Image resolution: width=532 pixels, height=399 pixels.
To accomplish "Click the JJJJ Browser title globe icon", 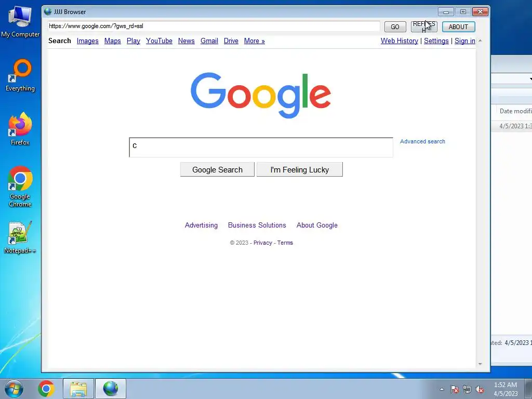I will 48,11.
